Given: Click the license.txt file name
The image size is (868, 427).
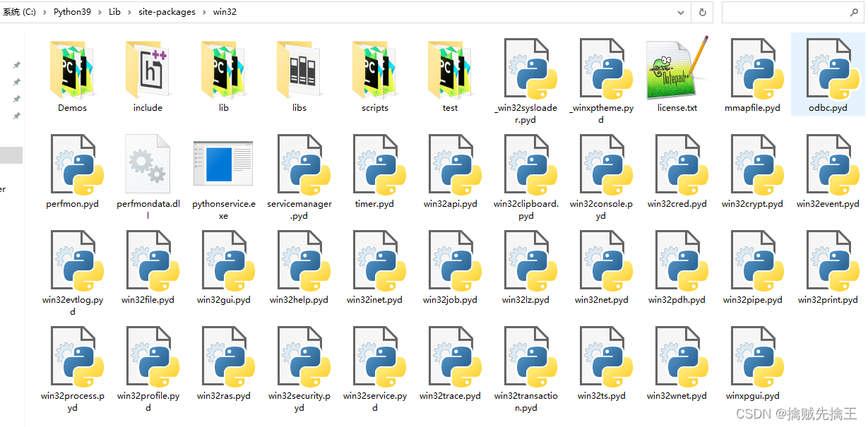Looking at the screenshot, I should pos(677,108).
